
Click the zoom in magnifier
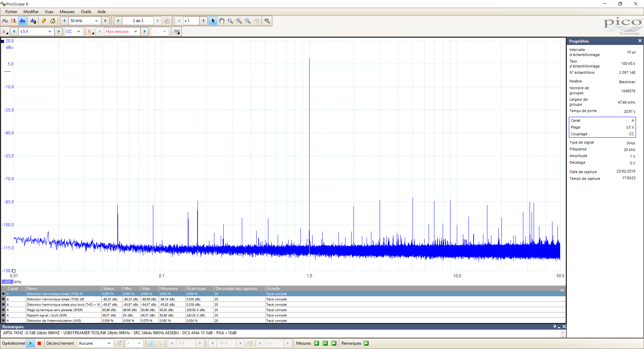(239, 21)
